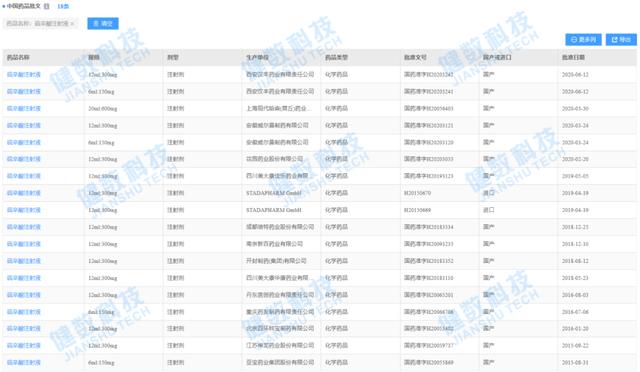
Task: Open drug link dated 2016-08-03
Action: click(x=24, y=295)
